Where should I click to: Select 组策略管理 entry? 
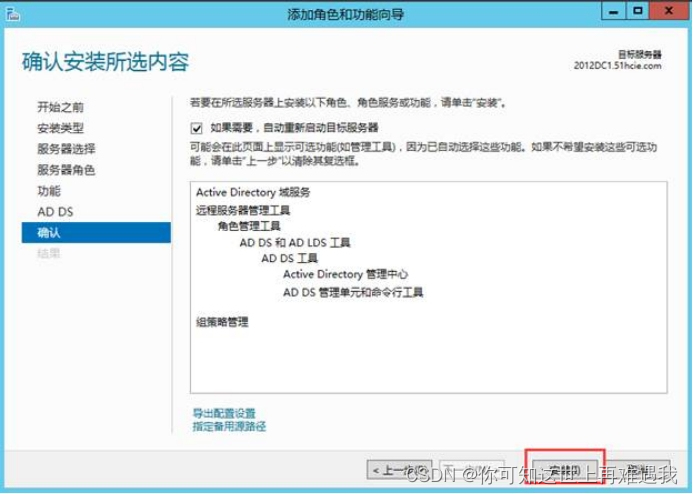click(x=222, y=322)
